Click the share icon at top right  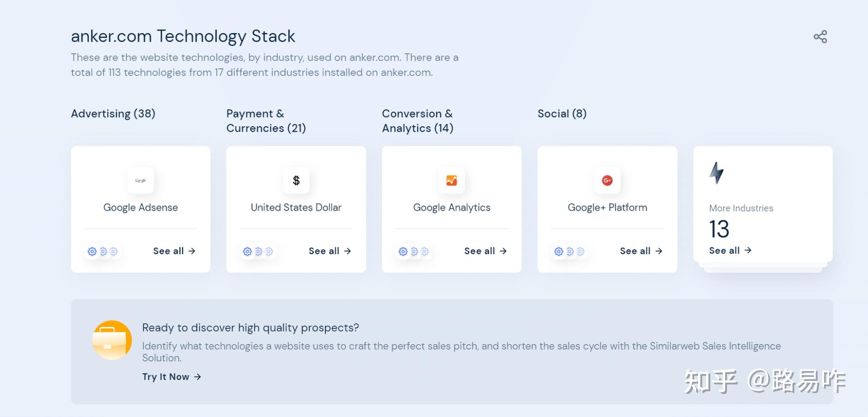click(x=820, y=36)
